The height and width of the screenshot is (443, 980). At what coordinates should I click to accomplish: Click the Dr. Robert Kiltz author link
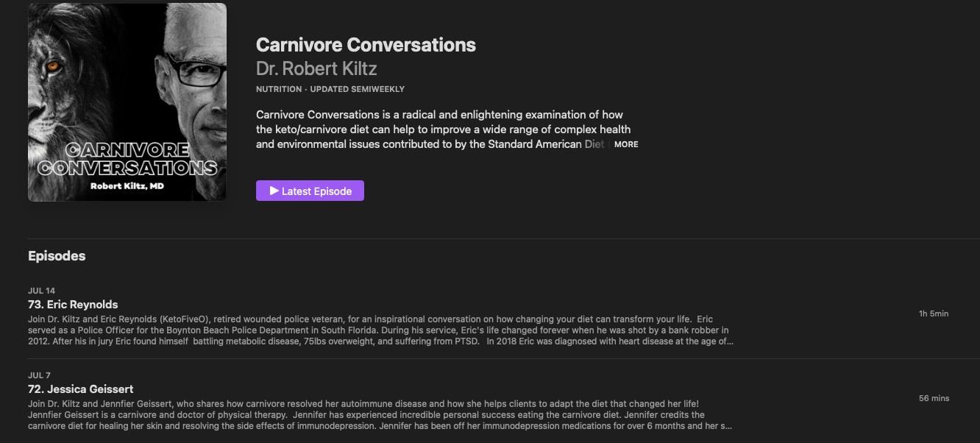tap(316, 68)
